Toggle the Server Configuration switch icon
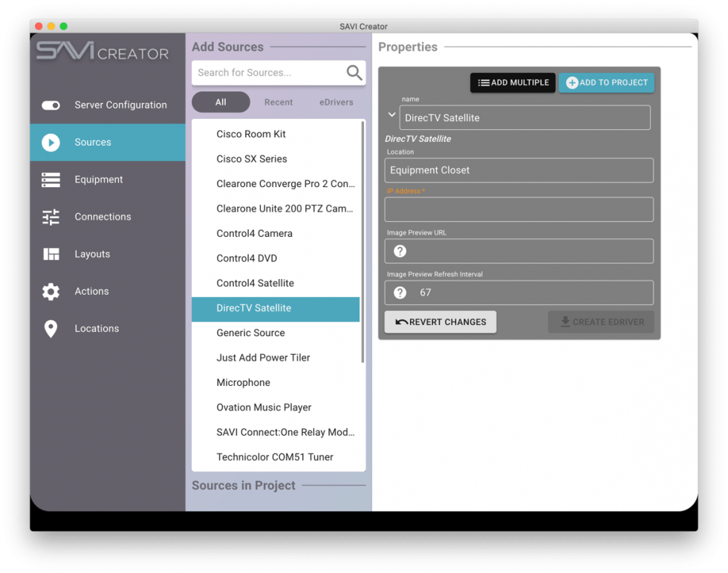The image size is (728, 573). (x=51, y=105)
